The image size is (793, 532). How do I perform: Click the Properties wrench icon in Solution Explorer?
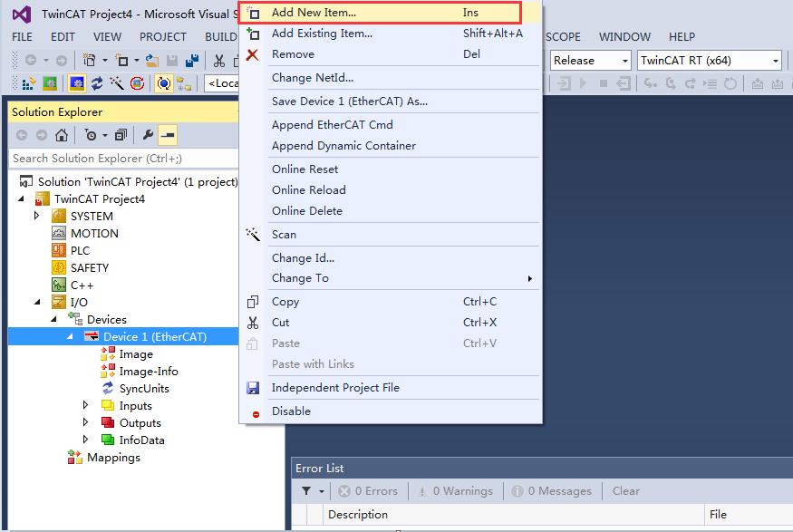(148, 135)
